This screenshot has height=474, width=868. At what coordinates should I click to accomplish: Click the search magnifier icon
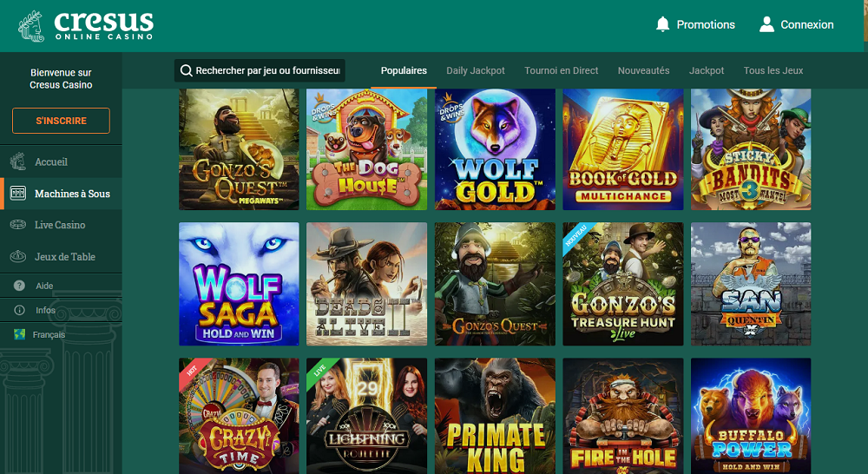point(187,70)
